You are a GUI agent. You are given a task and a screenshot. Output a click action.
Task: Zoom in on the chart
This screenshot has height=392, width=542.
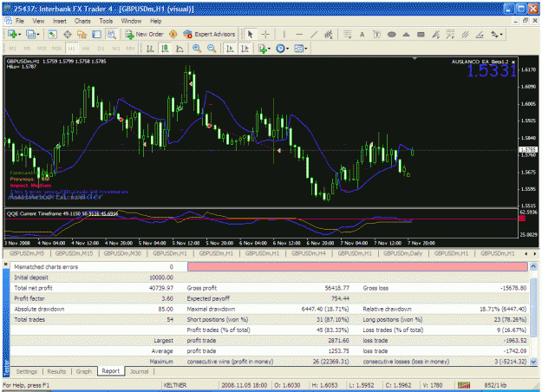[x=197, y=49]
